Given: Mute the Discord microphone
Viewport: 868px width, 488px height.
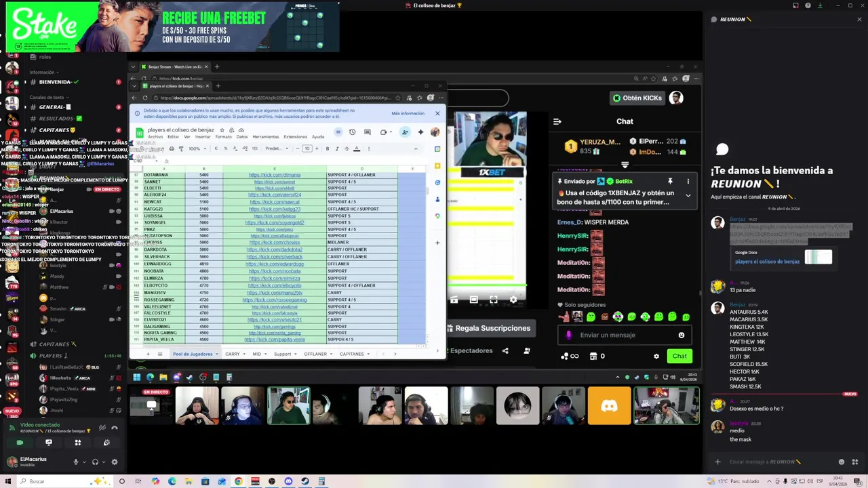Looking at the screenshot, I should pos(76,462).
